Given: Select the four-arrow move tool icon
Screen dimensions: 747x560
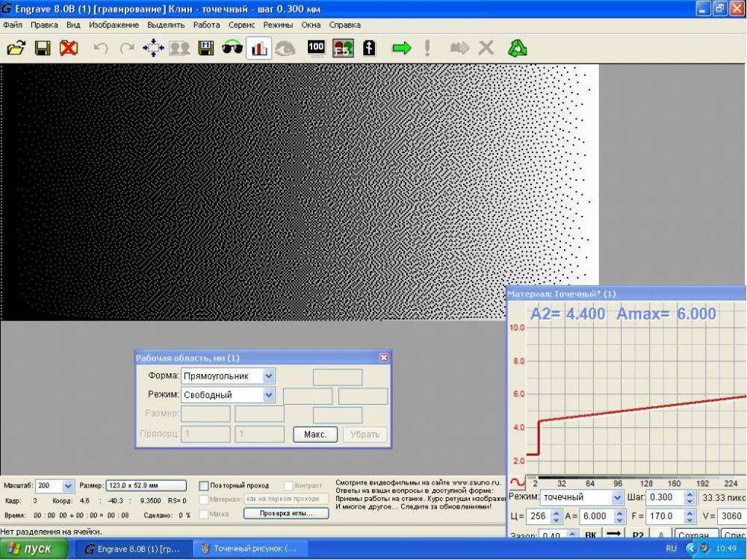Looking at the screenshot, I should (153, 49).
